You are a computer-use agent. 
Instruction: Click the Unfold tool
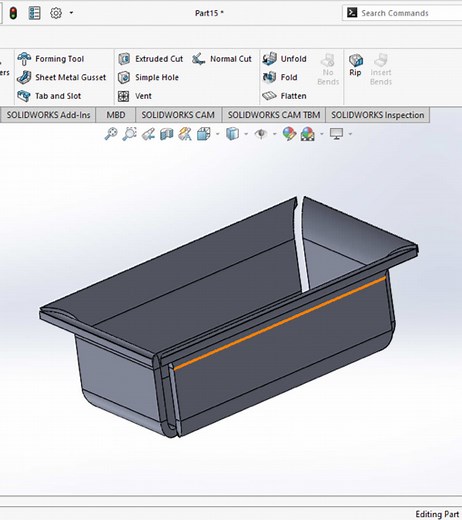284,59
